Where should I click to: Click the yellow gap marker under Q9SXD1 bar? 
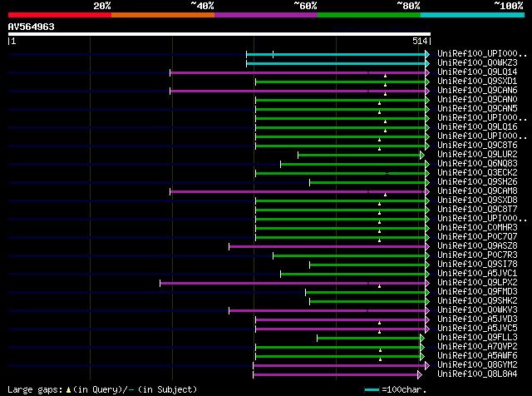coord(385,85)
